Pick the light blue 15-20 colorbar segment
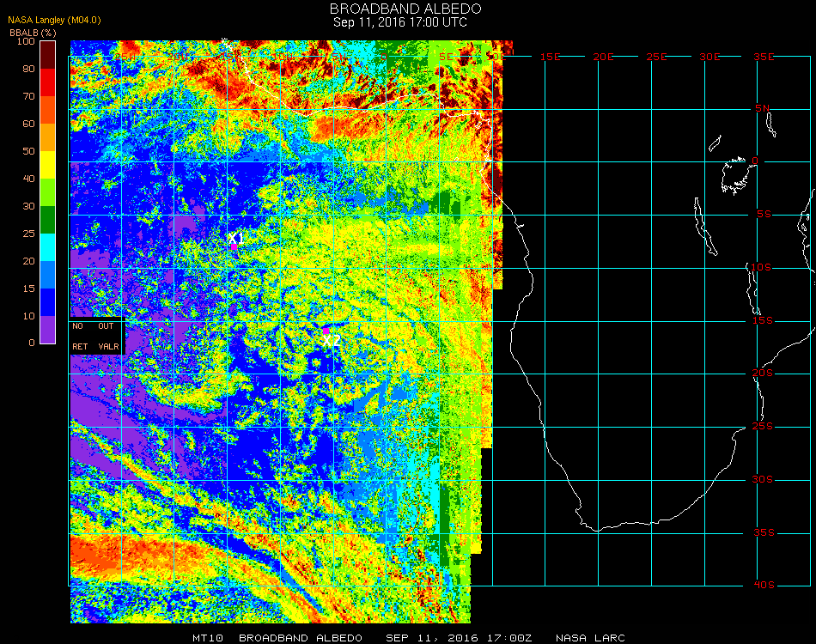816x644 pixels. pos(47,275)
